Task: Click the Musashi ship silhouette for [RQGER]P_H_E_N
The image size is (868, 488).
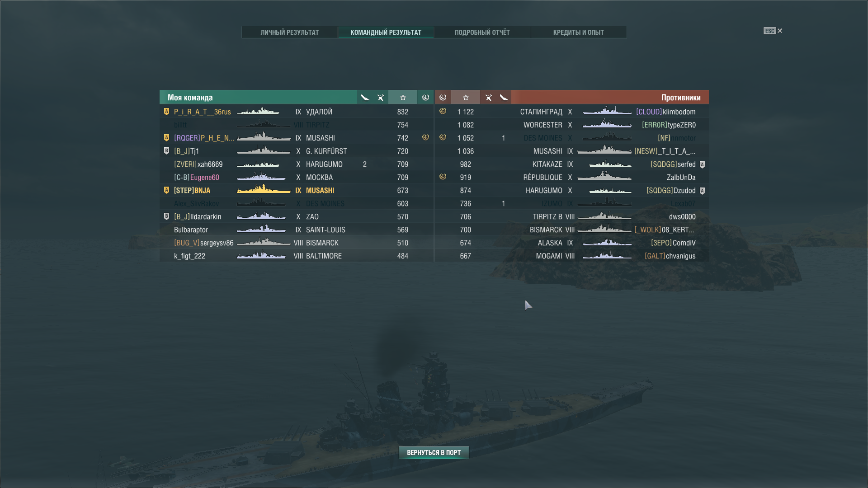Action: tap(264, 137)
